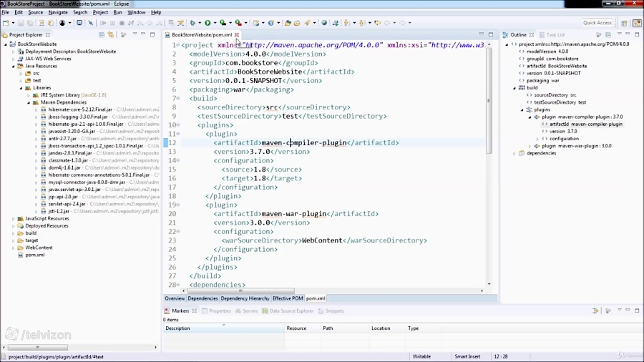
Task: Toggle Link with Editor in Project Explorer
Action: pyautogui.click(x=111, y=35)
